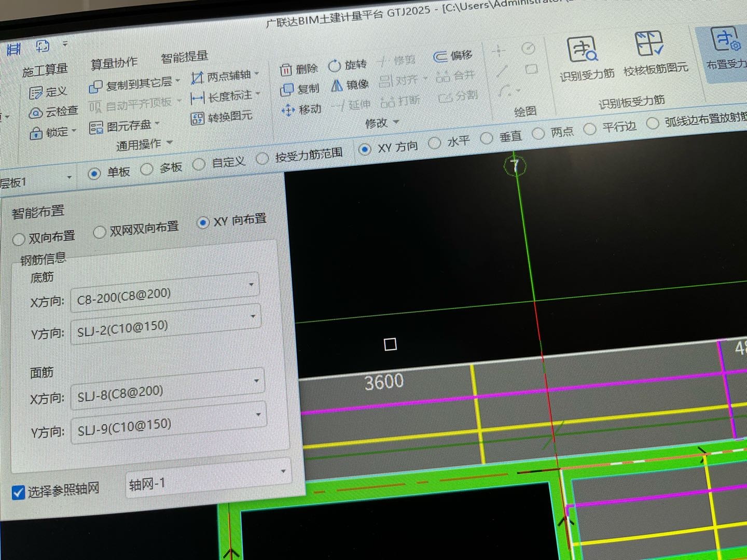Activate the 移动 move tool

pos(301,110)
